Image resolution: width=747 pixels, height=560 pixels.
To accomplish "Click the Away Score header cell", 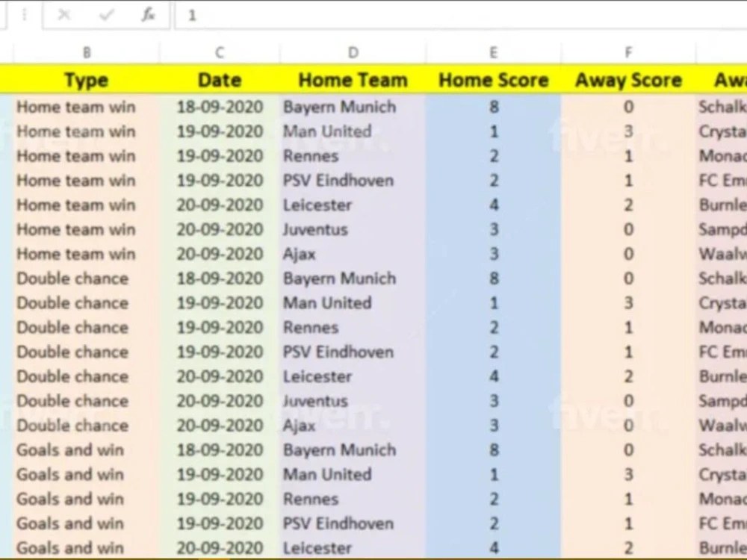I will tap(628, 80).
